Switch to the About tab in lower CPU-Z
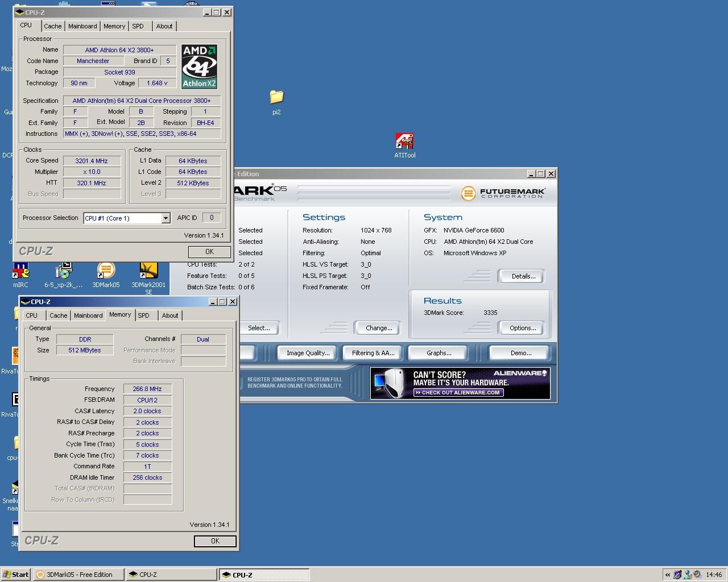This screenshot has width=728, height=582. coord(170,315)
